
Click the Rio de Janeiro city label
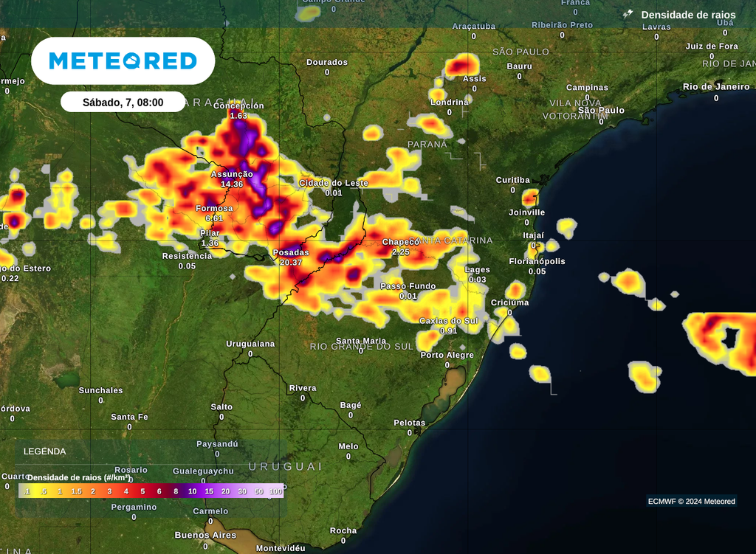pyautogui.click(x=715, y=87)
